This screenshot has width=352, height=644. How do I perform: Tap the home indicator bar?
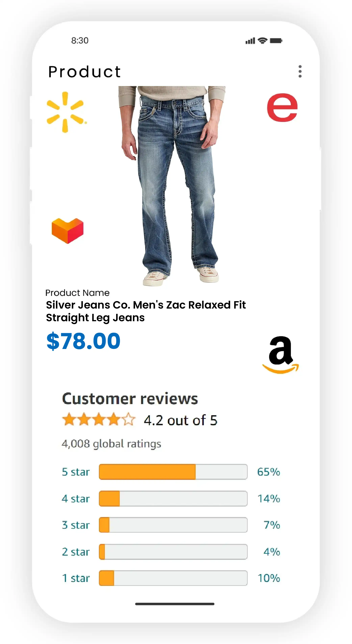coord(175,604)
